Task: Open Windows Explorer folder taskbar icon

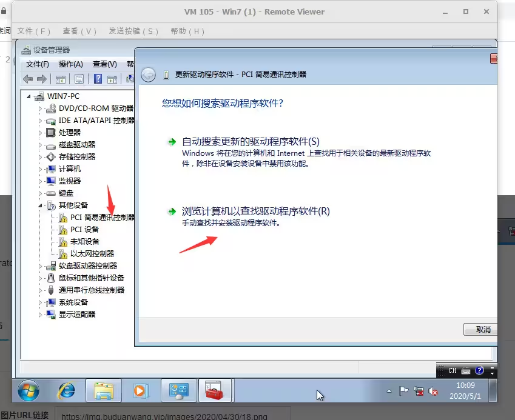Action: (x=104, y=390)
